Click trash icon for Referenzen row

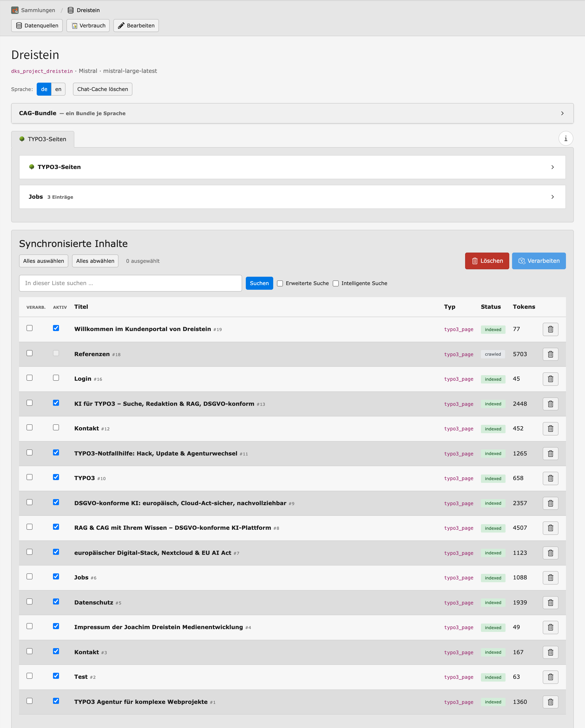[x=550, y=354]
